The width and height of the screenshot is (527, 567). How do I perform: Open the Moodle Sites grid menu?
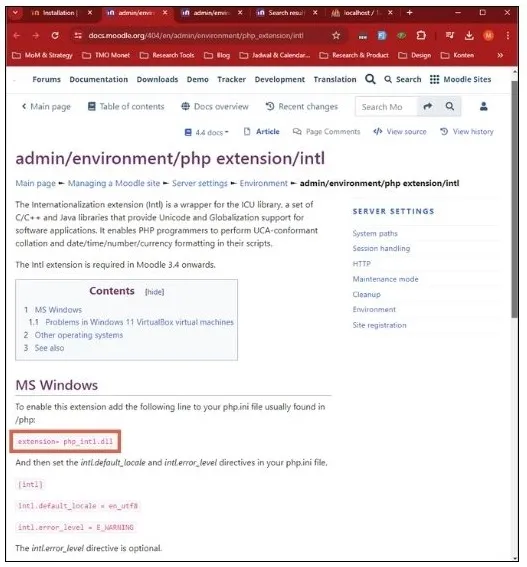point(460,79)
